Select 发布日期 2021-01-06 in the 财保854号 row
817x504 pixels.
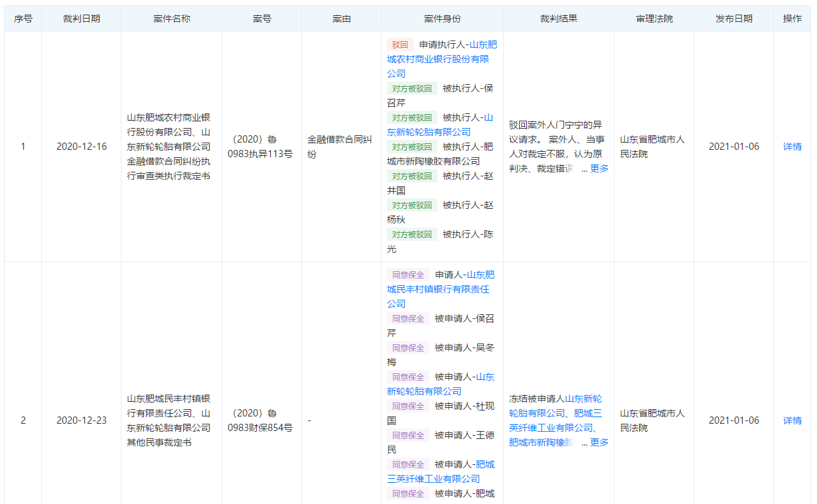pyautogui.click(x=734, y=420)
